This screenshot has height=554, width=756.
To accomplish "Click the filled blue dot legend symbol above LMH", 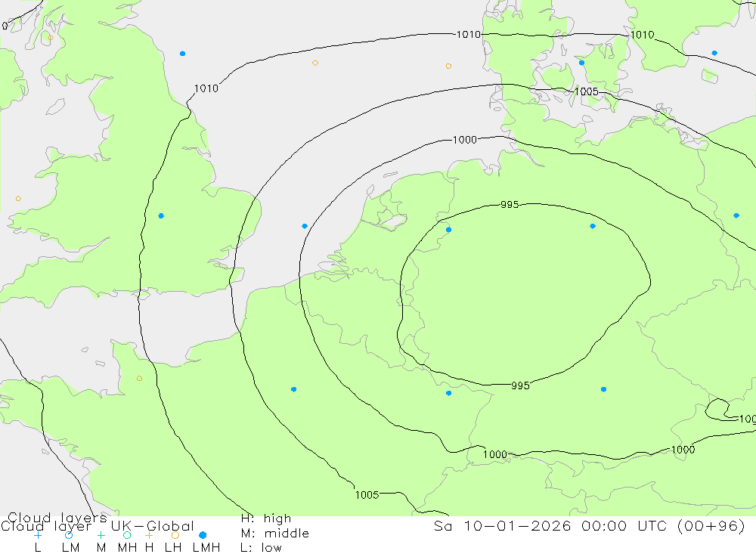I will coord(203,535).
